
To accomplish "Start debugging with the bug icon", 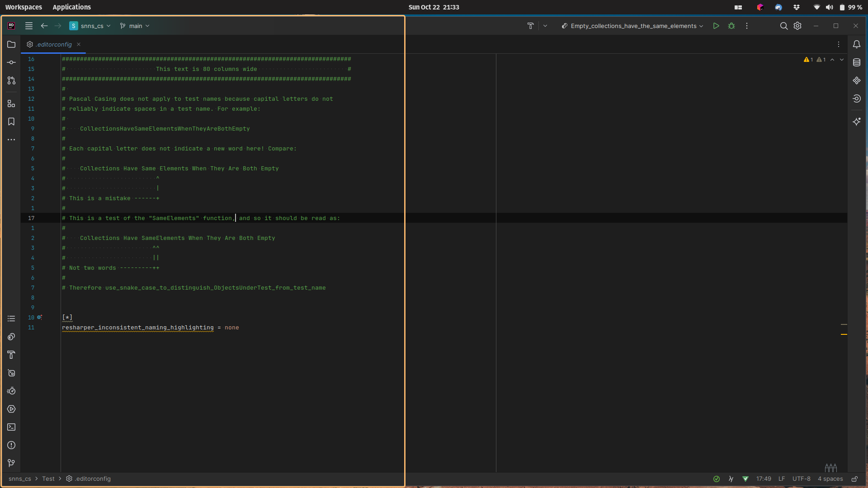I will [x=732, y=26].
